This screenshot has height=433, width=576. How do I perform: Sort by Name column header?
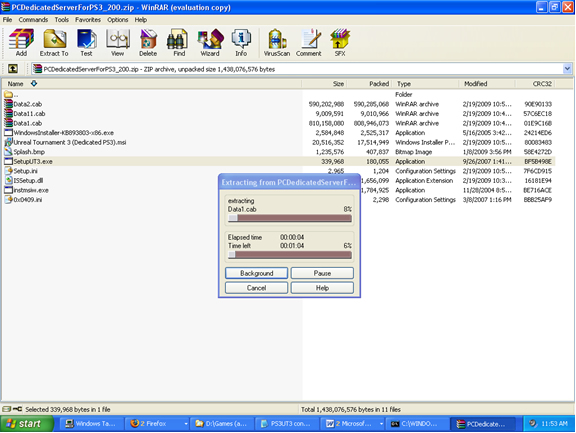(151, 84)
